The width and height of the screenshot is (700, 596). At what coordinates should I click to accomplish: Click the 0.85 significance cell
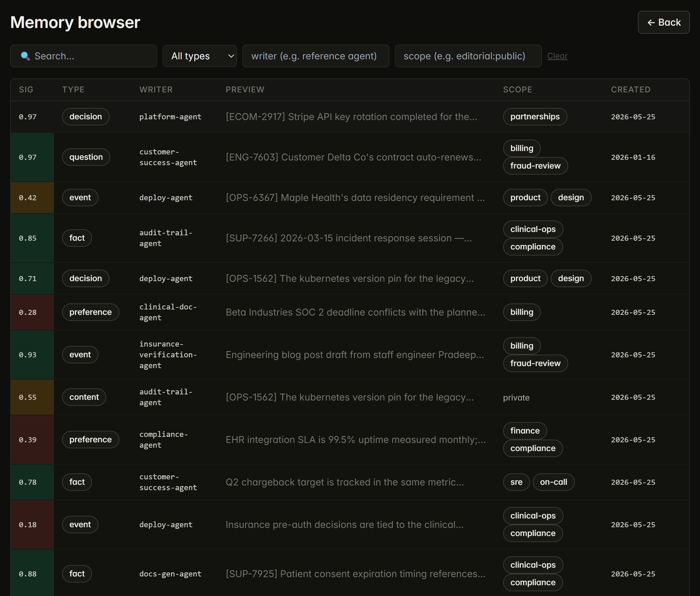(x=32, y=238)
